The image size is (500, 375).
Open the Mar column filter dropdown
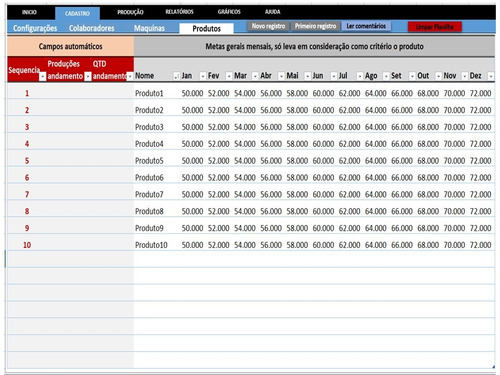point(255,76)
